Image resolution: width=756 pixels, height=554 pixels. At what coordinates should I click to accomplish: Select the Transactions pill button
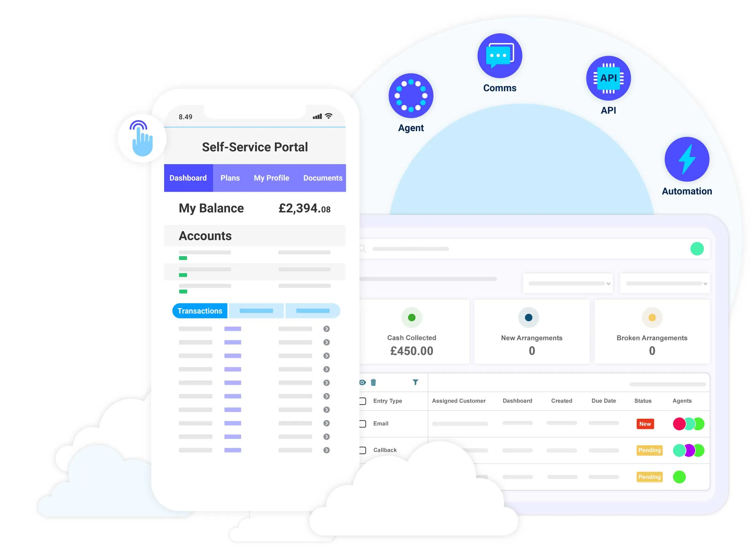pyautogui.click(x=199, y=311)
